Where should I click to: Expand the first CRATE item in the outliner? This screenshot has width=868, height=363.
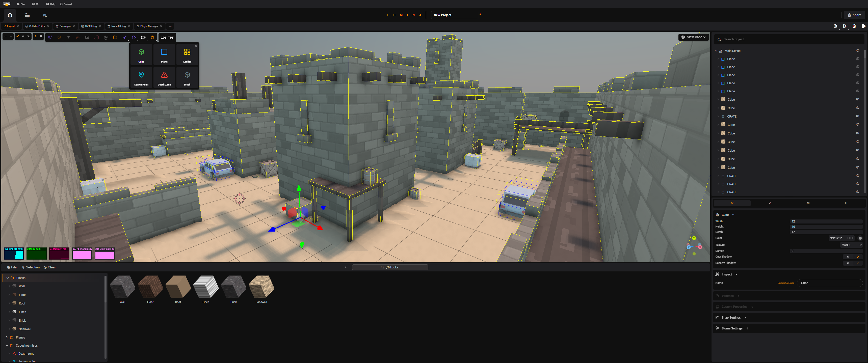coord(719,116)
